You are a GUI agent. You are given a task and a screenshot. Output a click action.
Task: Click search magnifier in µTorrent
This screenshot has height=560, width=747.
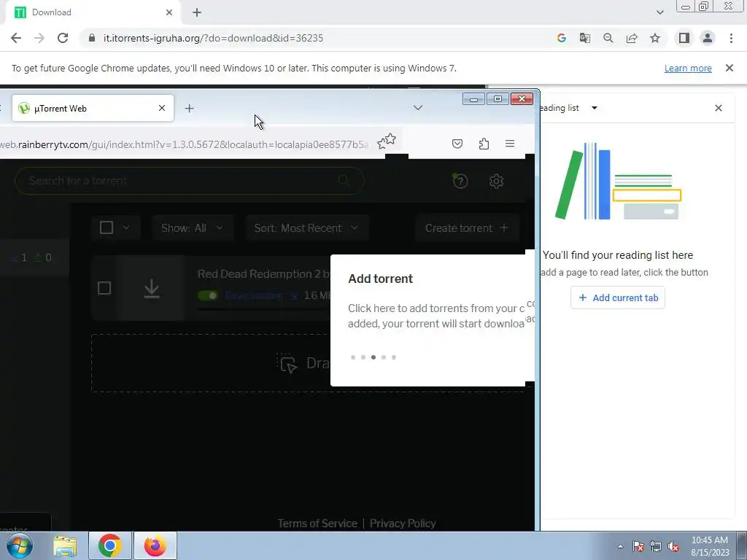pyautogui.click(x=344, y=181)
